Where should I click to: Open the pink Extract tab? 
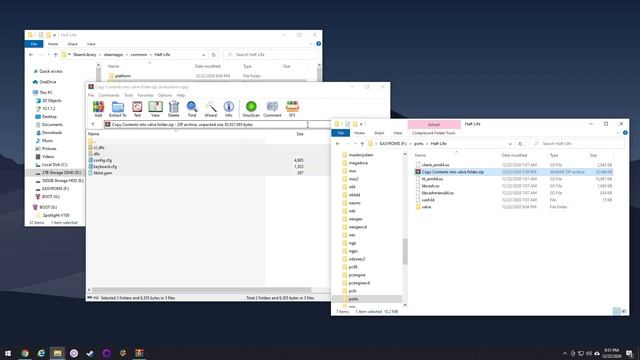tap(434, 124)
